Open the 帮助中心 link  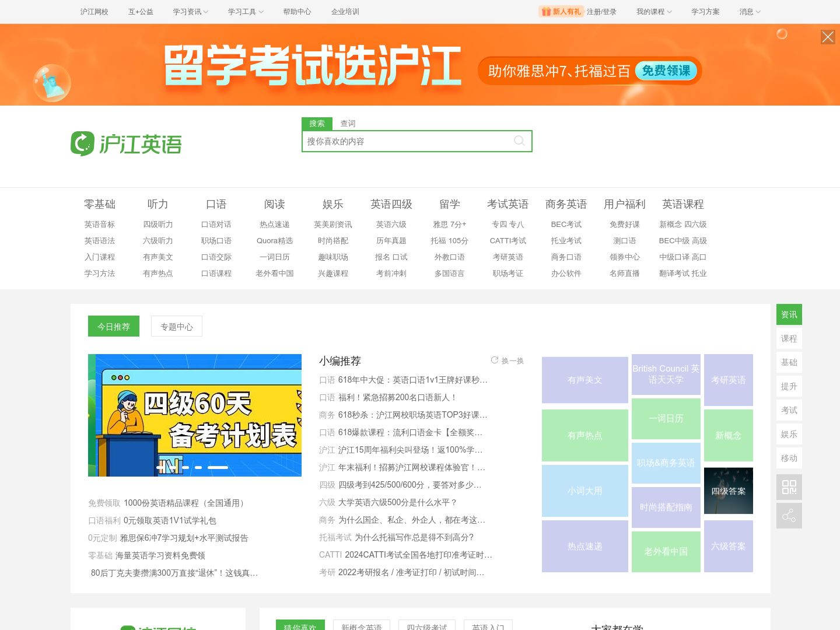tap(297, 12)
